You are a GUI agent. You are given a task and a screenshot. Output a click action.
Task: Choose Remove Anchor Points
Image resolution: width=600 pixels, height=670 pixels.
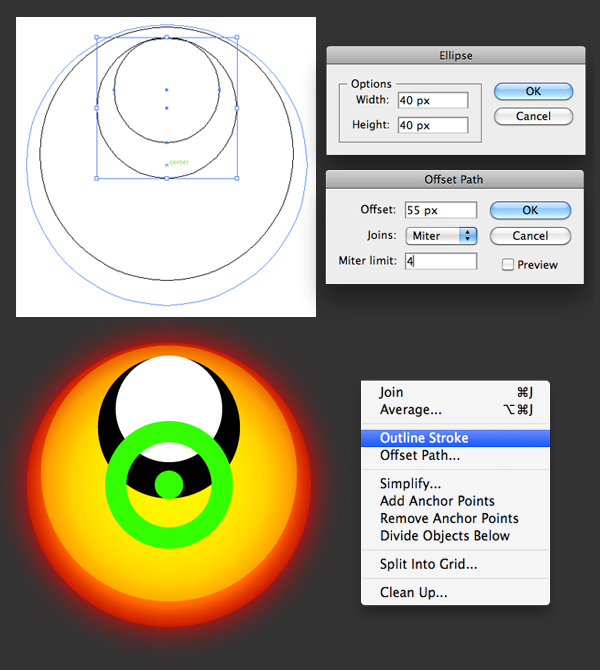point(449,518)
